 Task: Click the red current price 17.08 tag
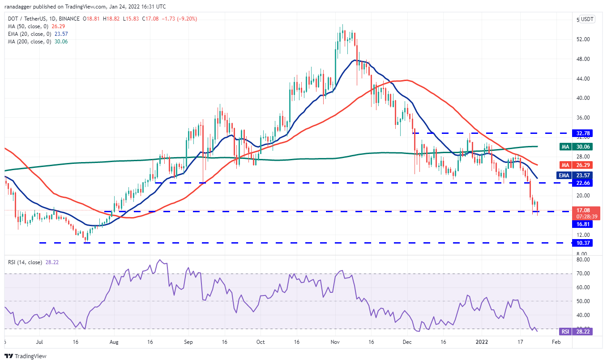click(x=582, y=210)
